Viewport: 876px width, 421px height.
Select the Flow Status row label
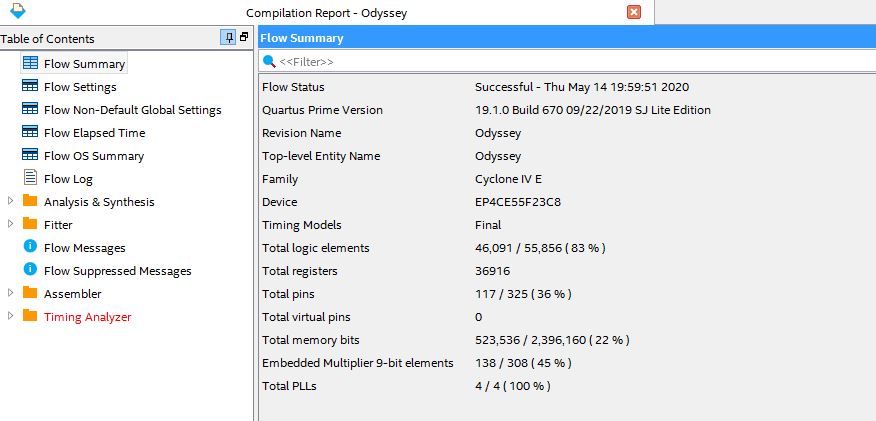(293, 87)
